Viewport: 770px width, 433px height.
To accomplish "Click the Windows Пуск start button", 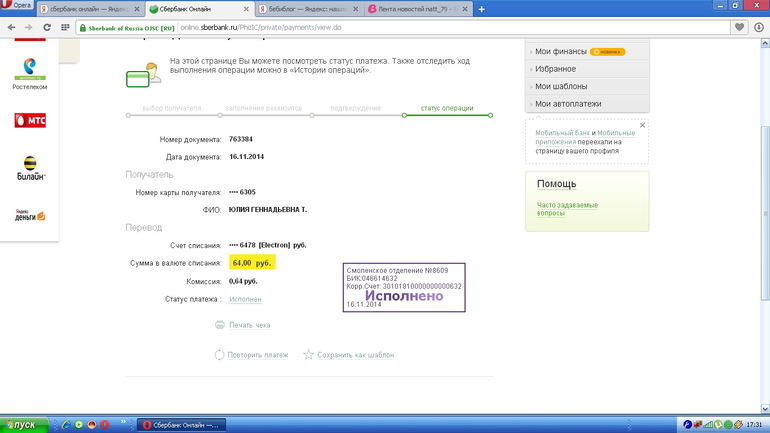I will point(22,425).
